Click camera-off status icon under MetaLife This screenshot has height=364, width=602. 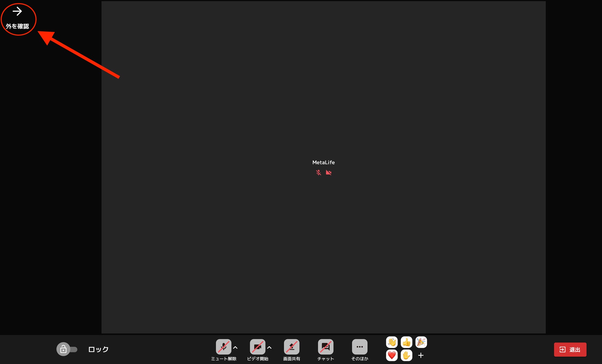[328, 173]
